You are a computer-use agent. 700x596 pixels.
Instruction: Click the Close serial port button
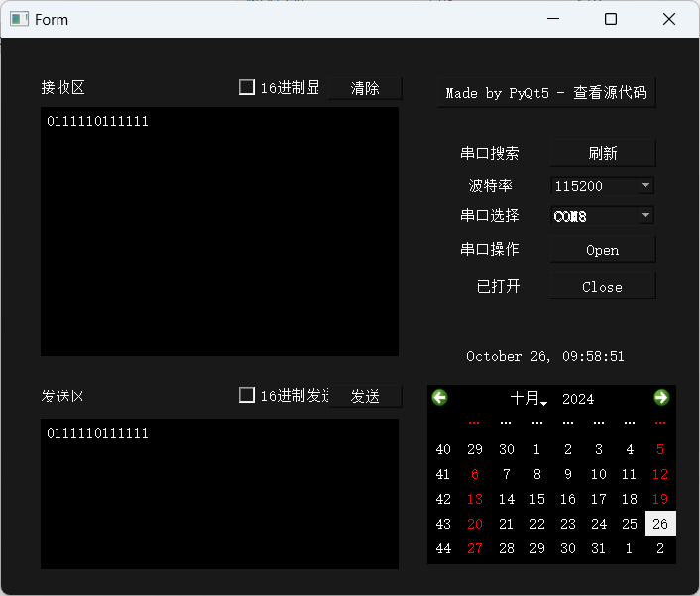603,287
